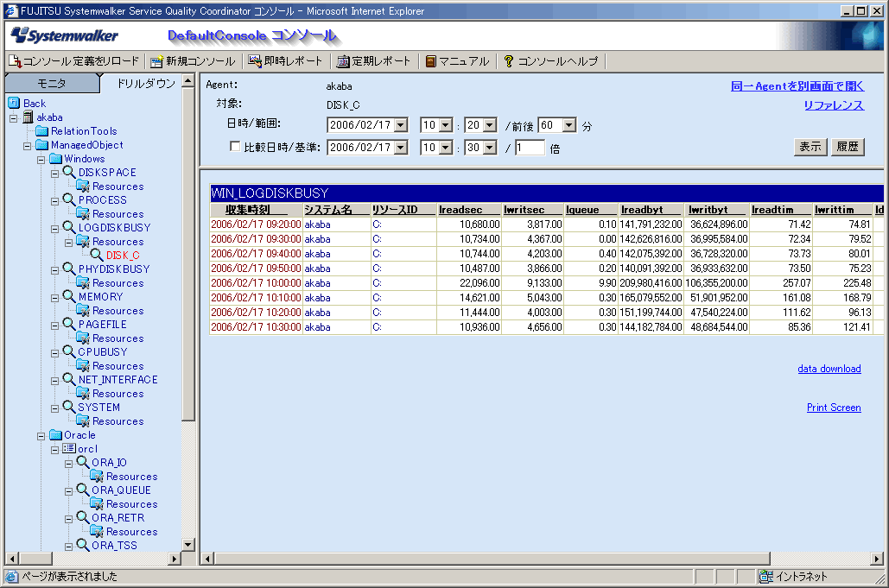Click the PROCESS magnifier icon
The height and width of the screenshot is (588, 889).
[x=69, y=199]
